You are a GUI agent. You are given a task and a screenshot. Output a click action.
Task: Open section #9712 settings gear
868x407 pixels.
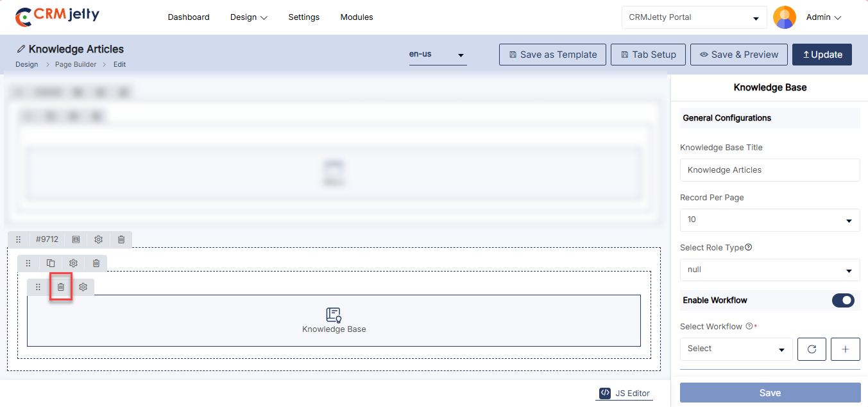tap(98, 239)
